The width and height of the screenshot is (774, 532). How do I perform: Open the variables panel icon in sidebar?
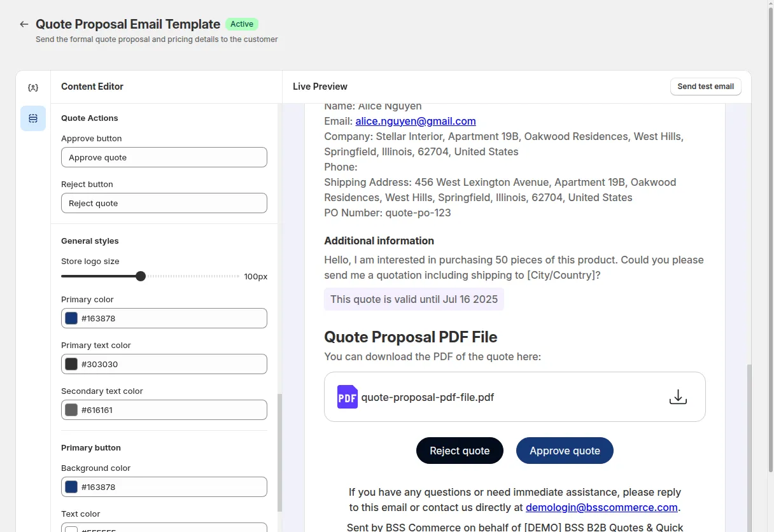click(33, 88)
